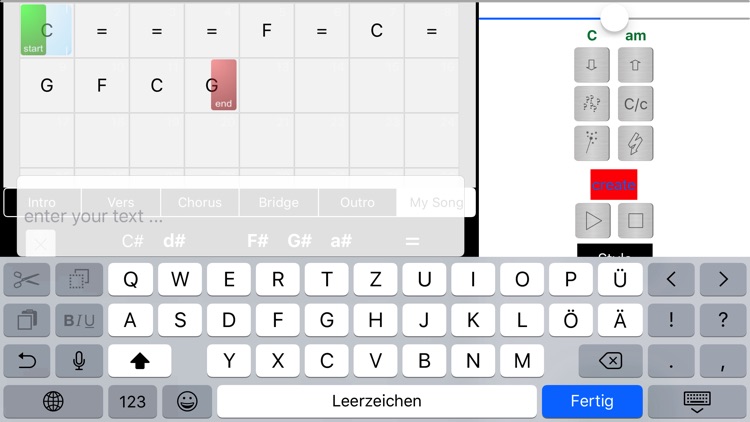Image resolution: width=750 pixels, height=422 pixels.
Task: Collapse the keyboard with hide key
Action: click(x=697, y=402)
